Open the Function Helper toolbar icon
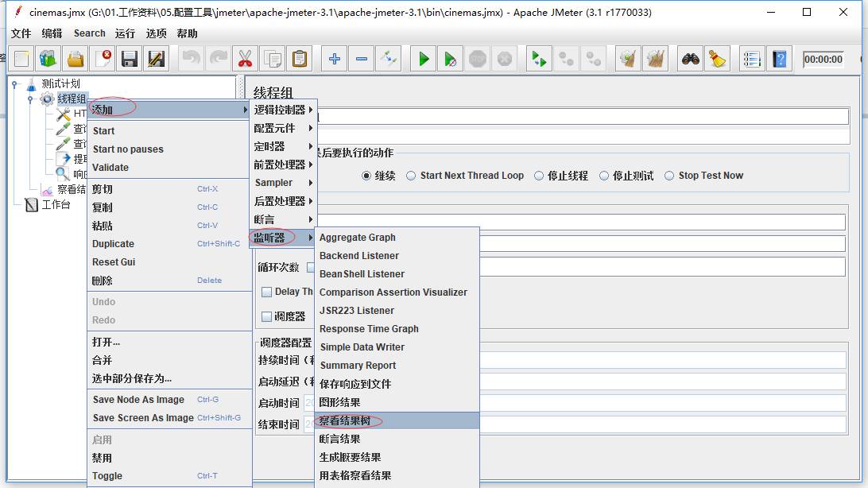This screenshot has width=868, height=488. click(x=752, y=59)
